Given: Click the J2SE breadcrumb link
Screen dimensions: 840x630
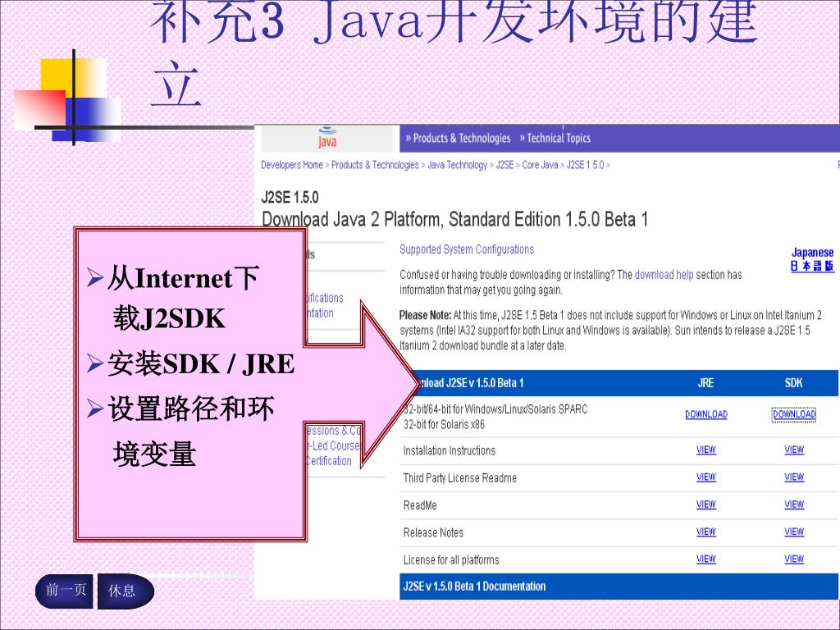Looking at the screenshot, I should 504,165.
